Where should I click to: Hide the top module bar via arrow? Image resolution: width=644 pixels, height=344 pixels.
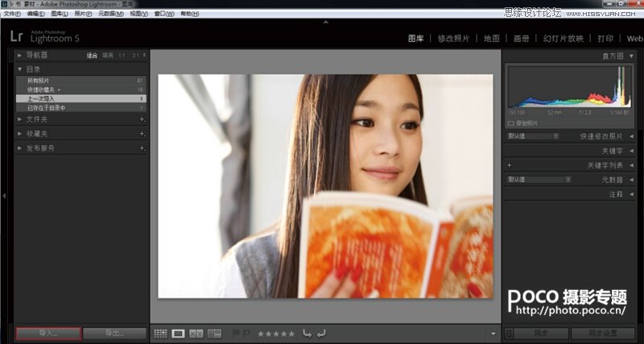(326, 22)
